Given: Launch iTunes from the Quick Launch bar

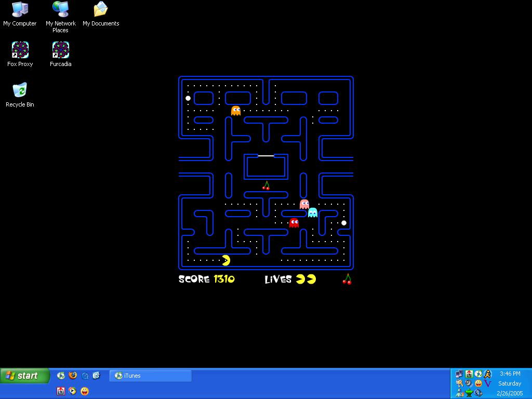Looking at the screenshot, I should (61, 375).
